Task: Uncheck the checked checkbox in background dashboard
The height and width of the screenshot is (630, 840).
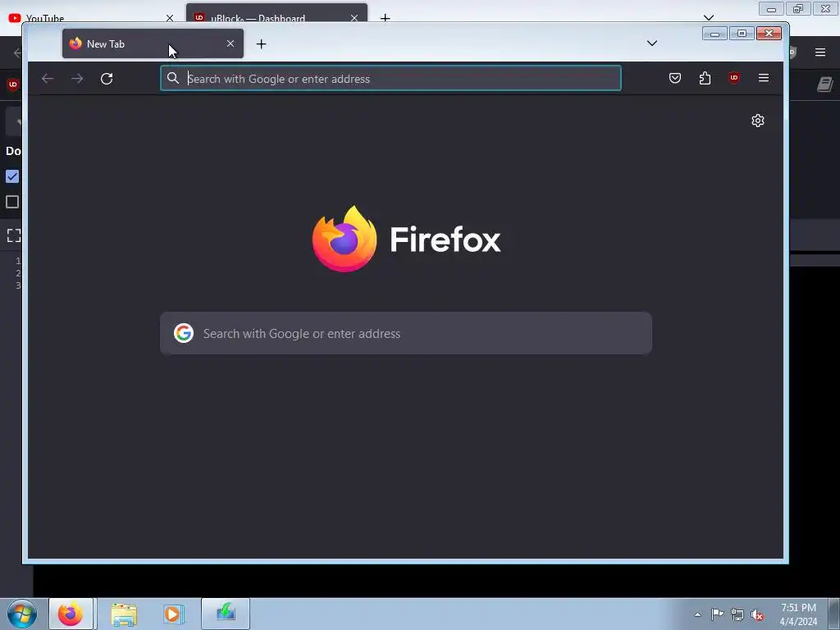Action: tap(12, 176)
